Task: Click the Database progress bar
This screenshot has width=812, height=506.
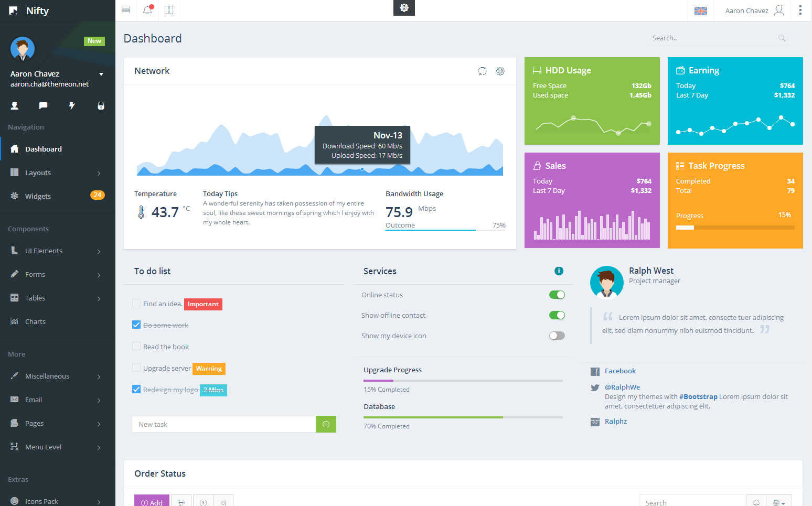Action: pyautogui.click(x=463, y=417)
